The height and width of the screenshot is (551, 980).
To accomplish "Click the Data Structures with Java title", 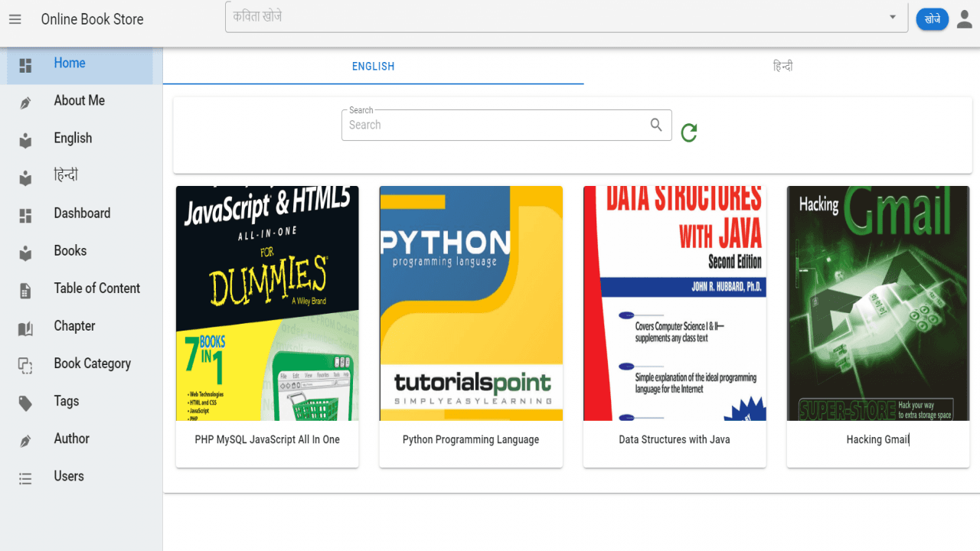I will click(x=675, y=439).
